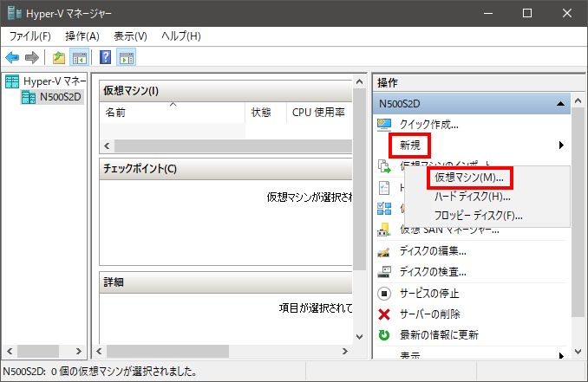The image size is (588, 382).
Task: Click the 仮想マシン(I) section header
Action: tap(225, 91)
